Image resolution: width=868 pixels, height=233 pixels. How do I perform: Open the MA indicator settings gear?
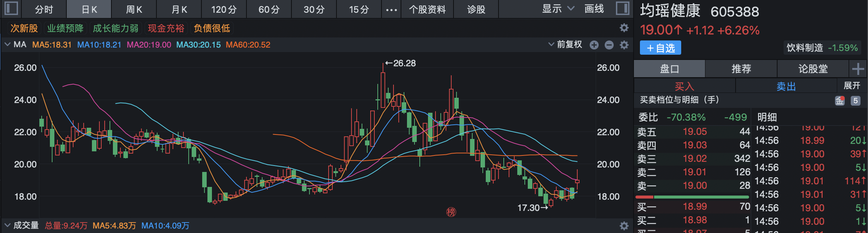[x=624, y=45]
